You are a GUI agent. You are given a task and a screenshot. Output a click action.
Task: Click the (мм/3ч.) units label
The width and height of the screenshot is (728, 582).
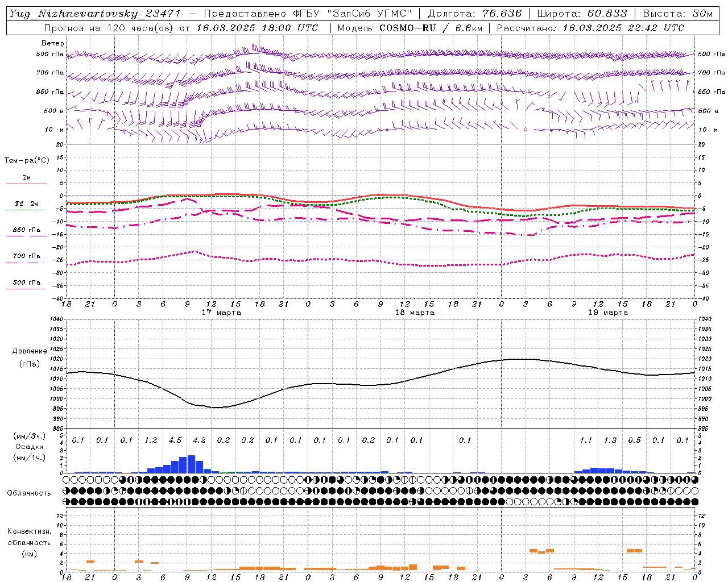pos(30,436)
